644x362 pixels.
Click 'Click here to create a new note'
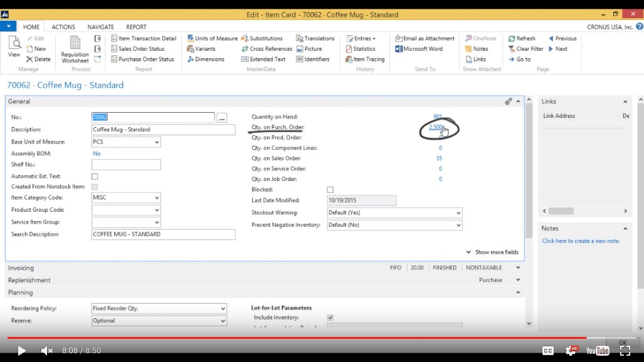pyautogui.click(x=581, y=241)
